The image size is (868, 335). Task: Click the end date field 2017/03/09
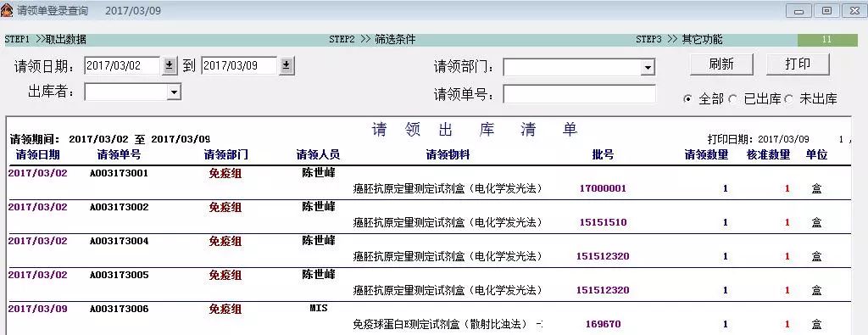[x=239, y=66]
